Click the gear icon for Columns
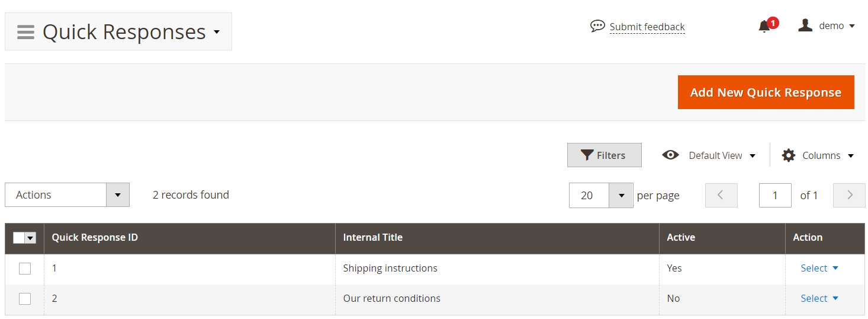Viewport: 868px width, 319px height. [x=788, y=155]
